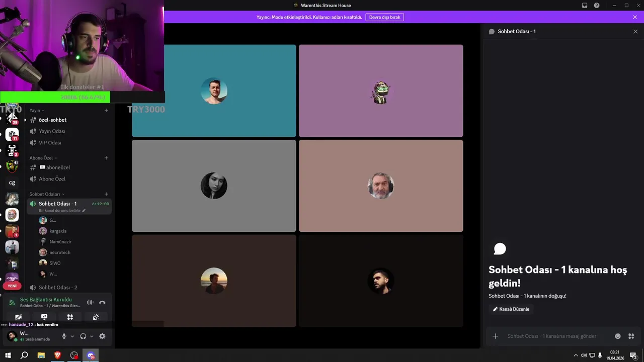The height and width of the screenshot is (362, 644).
Task: Open the aboneözel text channel
Action: pos(69,167)
